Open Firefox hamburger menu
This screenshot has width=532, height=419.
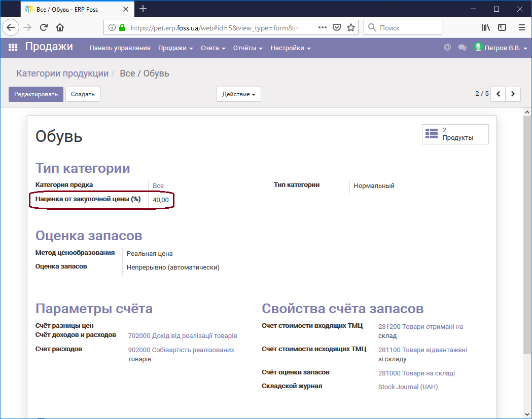click(x=522, y=27)
